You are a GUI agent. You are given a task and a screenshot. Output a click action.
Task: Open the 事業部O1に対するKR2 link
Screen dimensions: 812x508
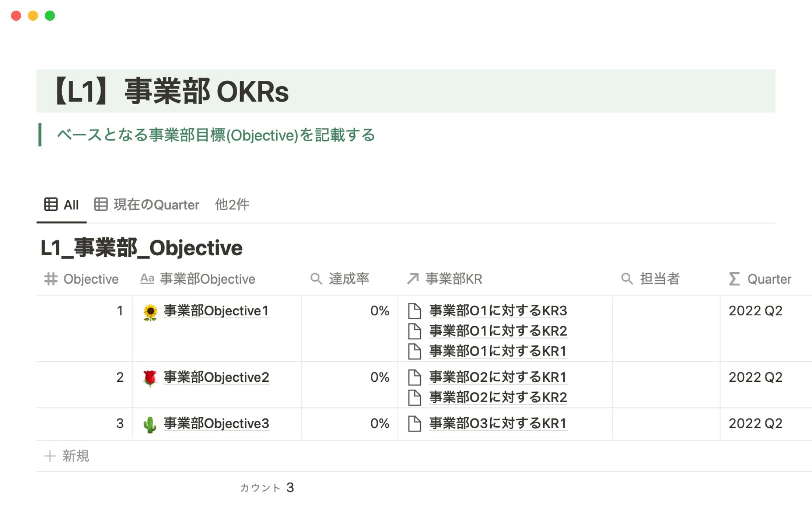pyautogui.click(x=498, y=331)
